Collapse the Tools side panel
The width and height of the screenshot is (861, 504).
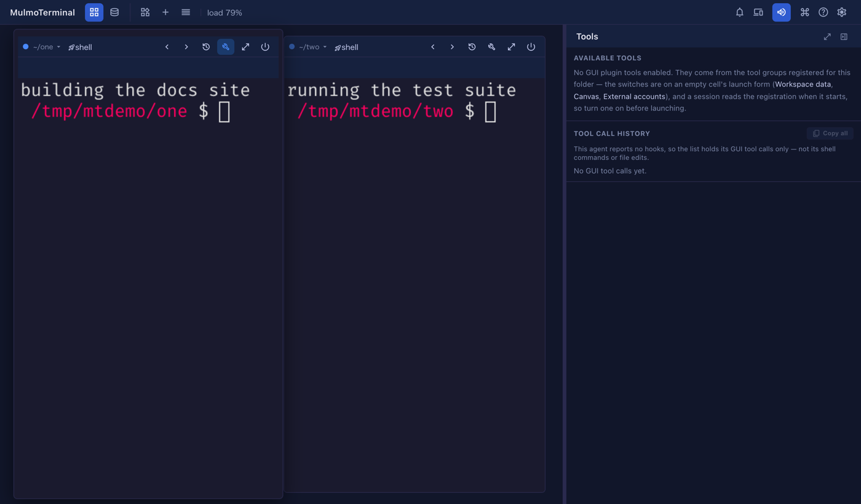[844, 37]
